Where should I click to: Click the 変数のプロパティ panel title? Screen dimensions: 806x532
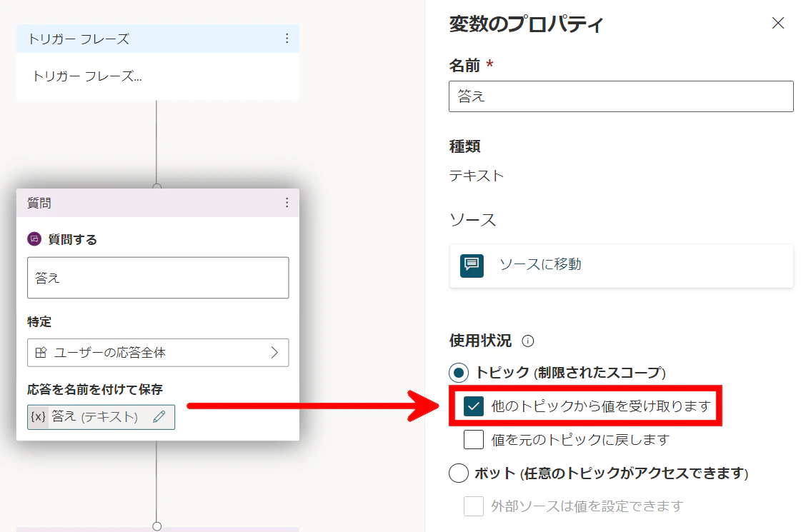[526, 24]
